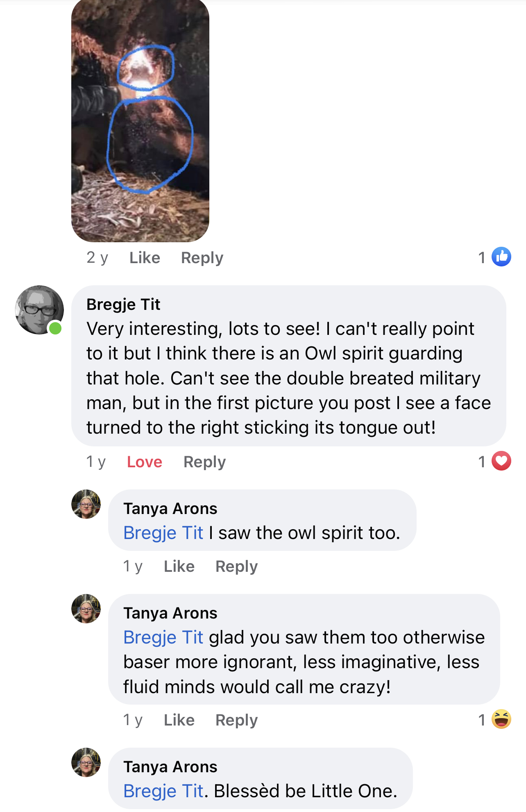Viewport: 526px width, 812px height.
Task: Like the photo comment posted 2 y ago
Action: click(x=145, y=258)
